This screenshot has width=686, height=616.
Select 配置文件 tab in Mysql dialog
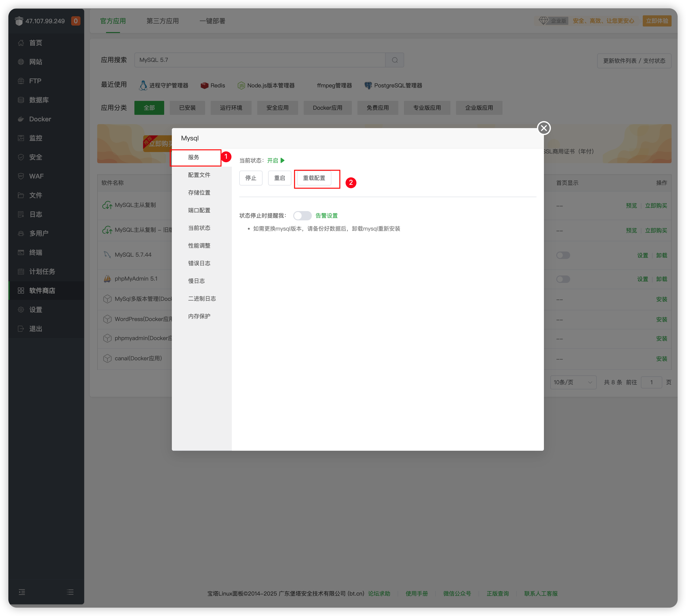pos(199,175)
